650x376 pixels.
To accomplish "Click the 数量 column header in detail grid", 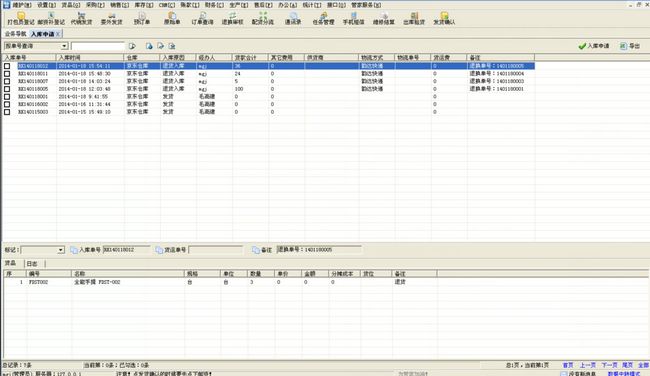I will click(261, 274).
